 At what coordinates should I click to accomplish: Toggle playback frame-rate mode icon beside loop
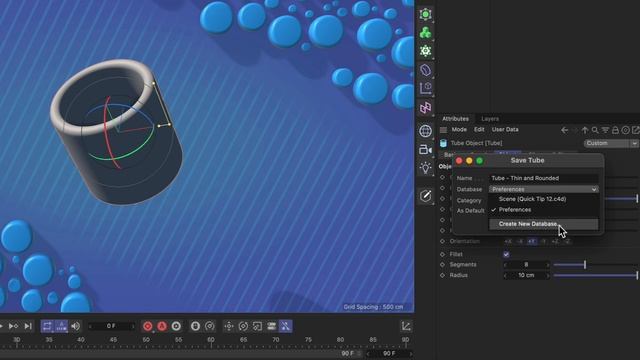(x=61, y=326)
